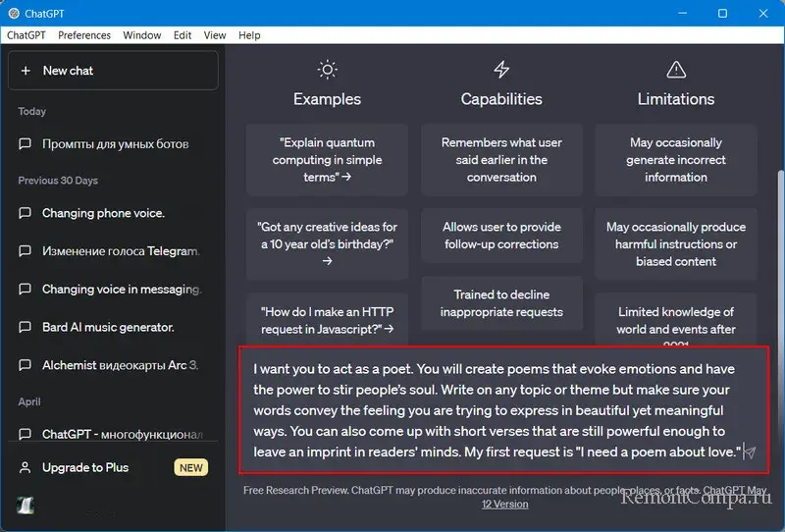
Task: Open the "Changing phone voice." chat
Action: (103, 213)
